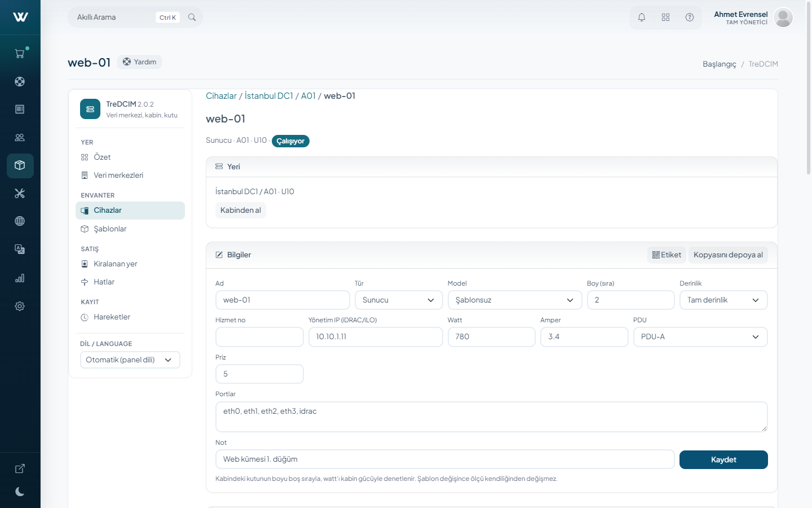Image resolution: width=812 pixels, height=508 pixels.
Task: Follow the Cihazlar breadcrumb link
Action: 221,96
